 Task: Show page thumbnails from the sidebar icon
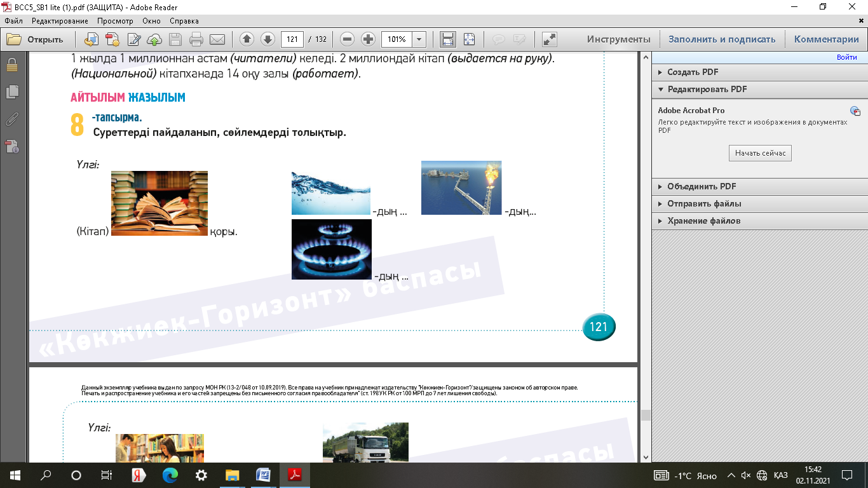point(11,92)
